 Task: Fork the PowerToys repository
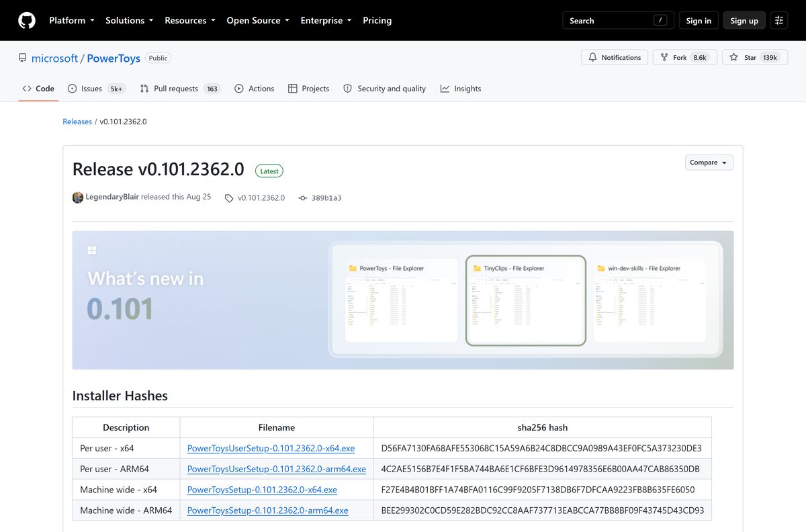click(x=685, y=58)
